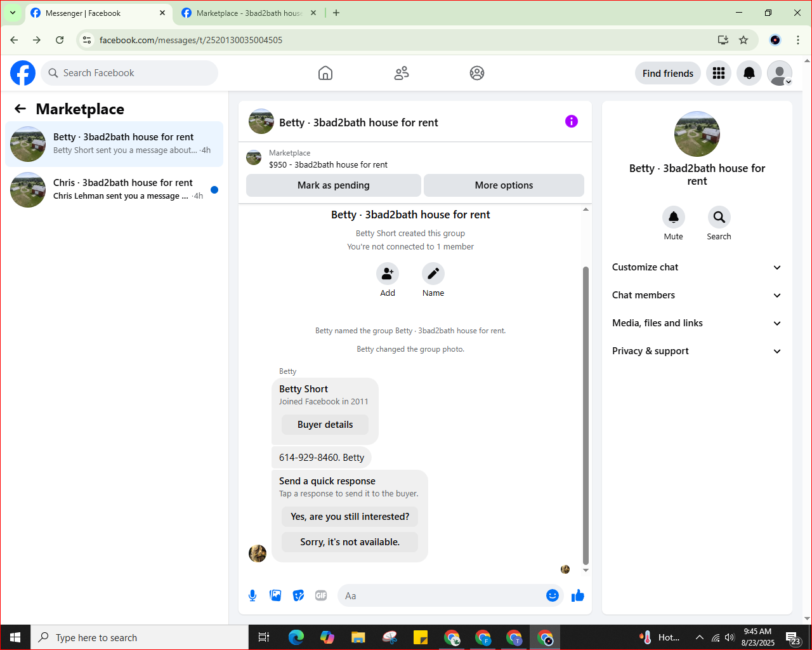Switch to Marketplace - 3bad2bath house tab
This screenshot has height=650, width=812.
click(x=249, y=13)
